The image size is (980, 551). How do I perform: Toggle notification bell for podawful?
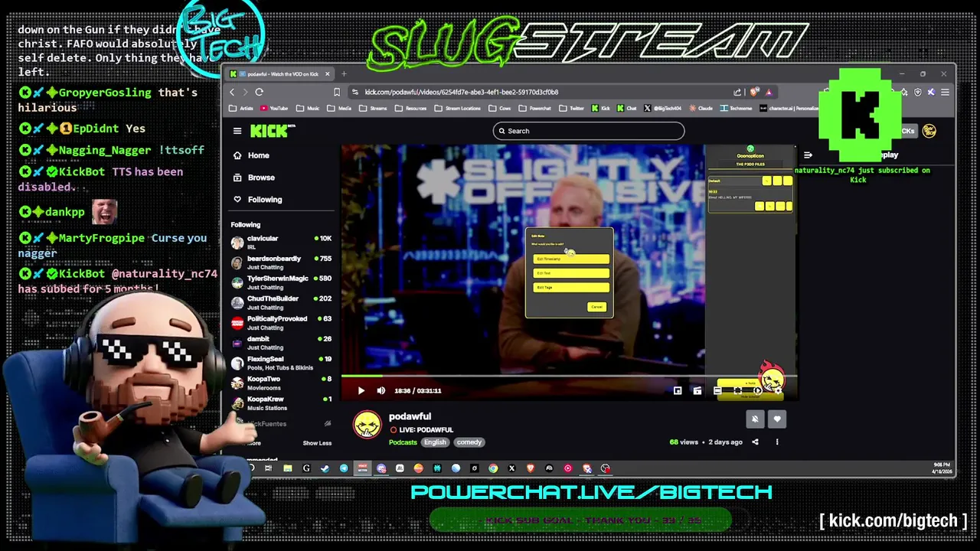(x=755, y=419)
